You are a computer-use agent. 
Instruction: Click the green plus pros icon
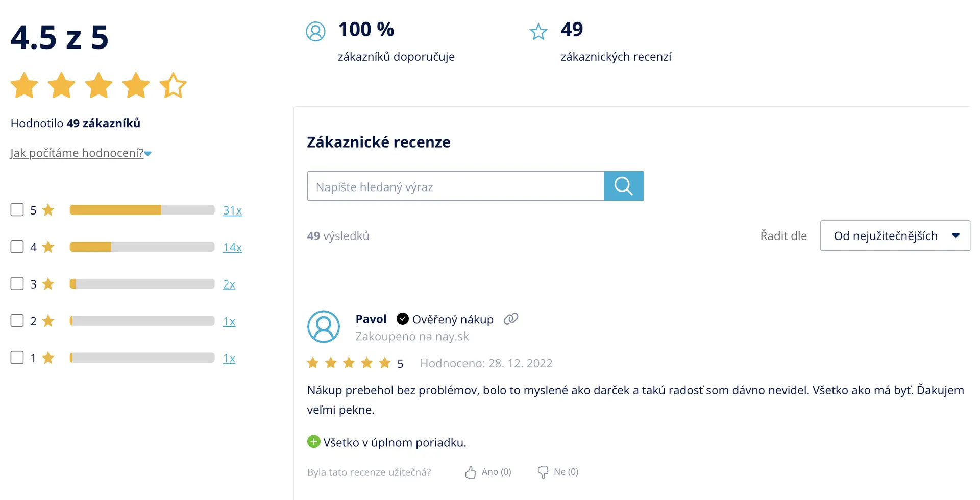point(313,442)
